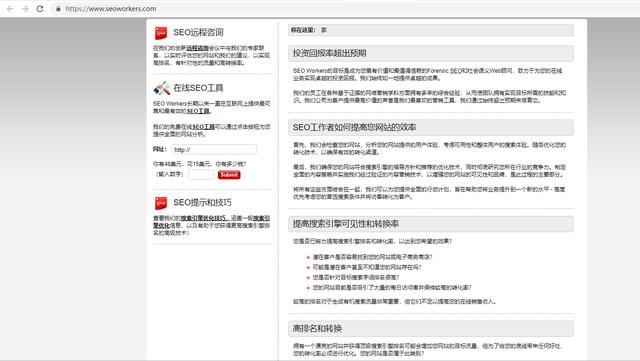Click the red icon next to SEO远程咨询
Image resolution: width=640 pixels, height=361 pixels.
(161, 33)
